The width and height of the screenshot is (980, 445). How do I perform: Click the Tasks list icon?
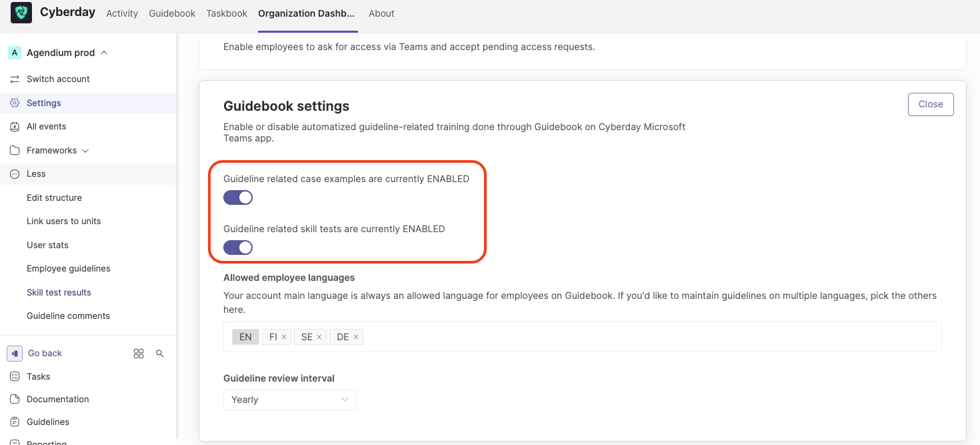point(15,376)
